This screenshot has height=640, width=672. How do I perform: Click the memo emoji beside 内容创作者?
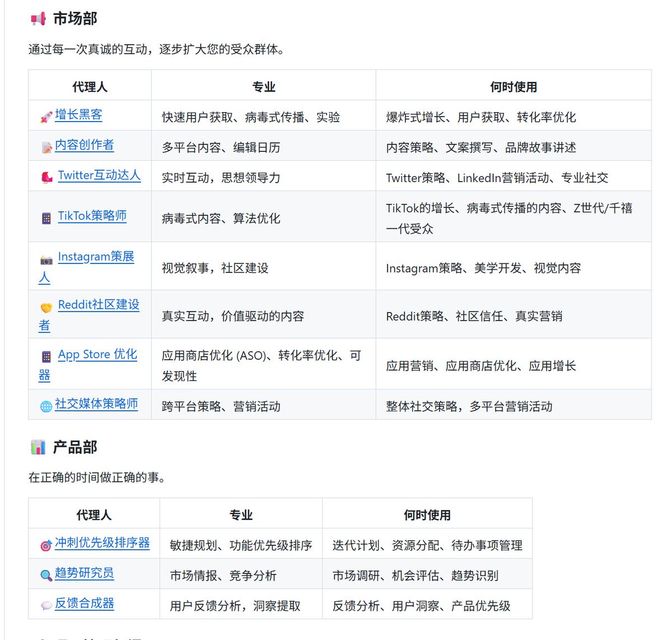pyautogui.click(x=46, y=147)
